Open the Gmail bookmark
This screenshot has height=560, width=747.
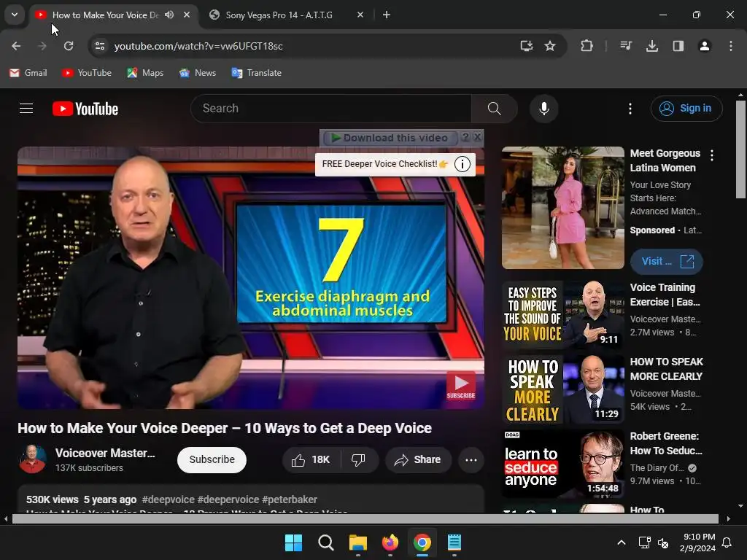click(x=28, y=73)
